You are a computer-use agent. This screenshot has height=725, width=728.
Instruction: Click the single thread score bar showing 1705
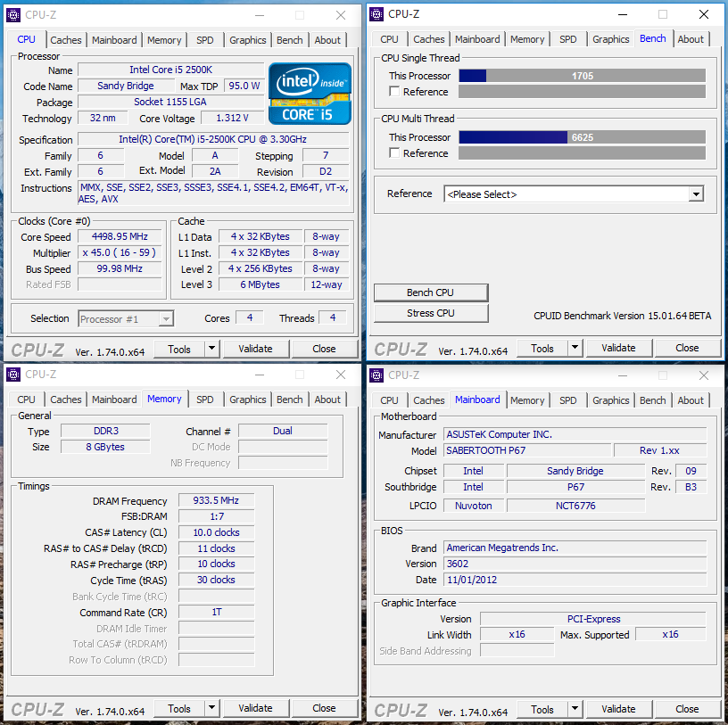(583, 76)
